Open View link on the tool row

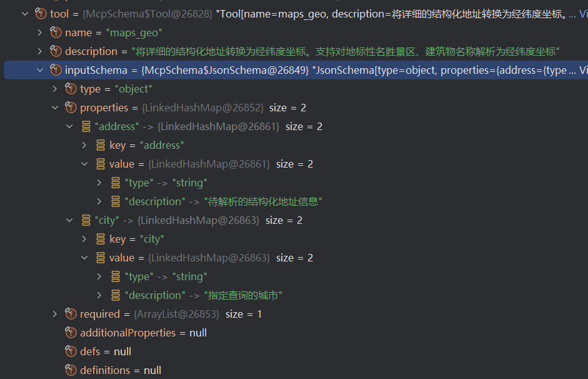[584, 14]
